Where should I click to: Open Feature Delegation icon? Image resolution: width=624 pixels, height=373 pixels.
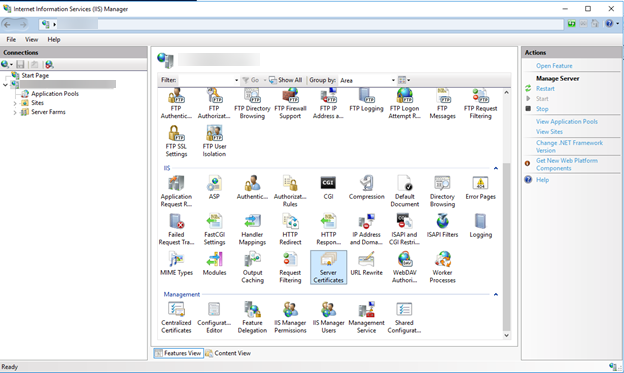252,318
